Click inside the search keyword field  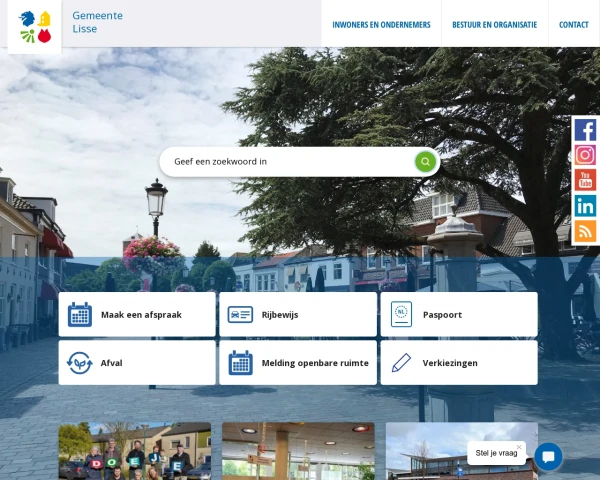(x=285, y=161)
